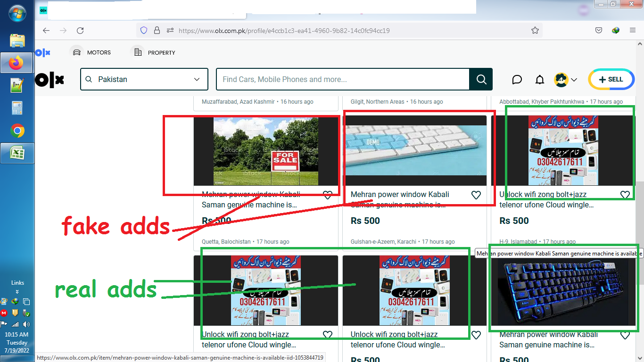Expand the Links toolbar chevron on the taskbar
Viewport: 644px width, 362px height.
pyautogui.click(x=17, y=292)
